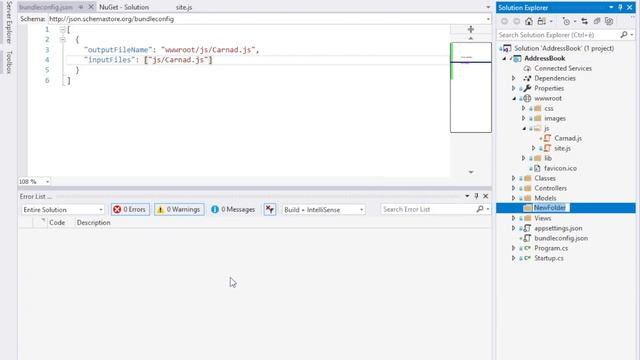The width and height of the screenshot is (640, 360).
Task: Sort Error List by Description column
Action: click(x=93, y=223)
